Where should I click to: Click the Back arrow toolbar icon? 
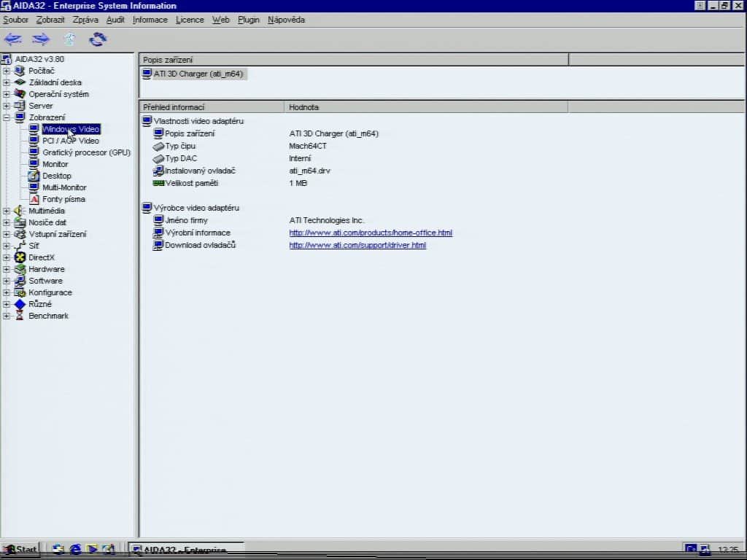[13, 39]
